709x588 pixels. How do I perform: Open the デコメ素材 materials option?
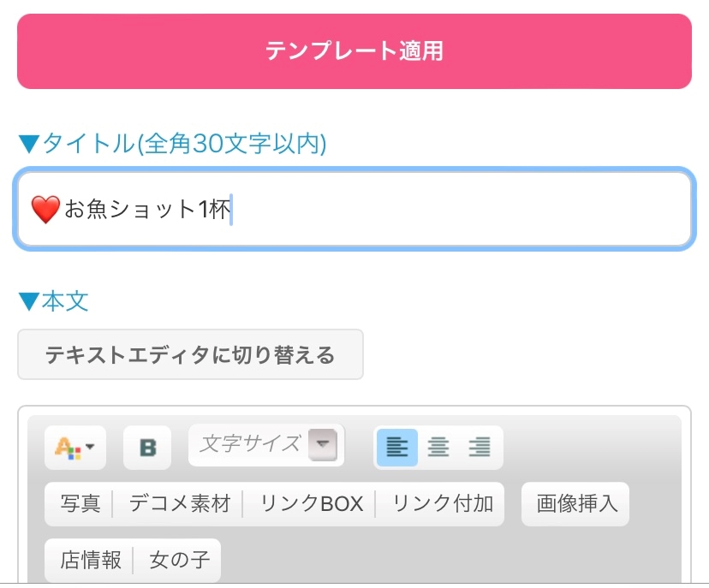[x=180, y=504]
